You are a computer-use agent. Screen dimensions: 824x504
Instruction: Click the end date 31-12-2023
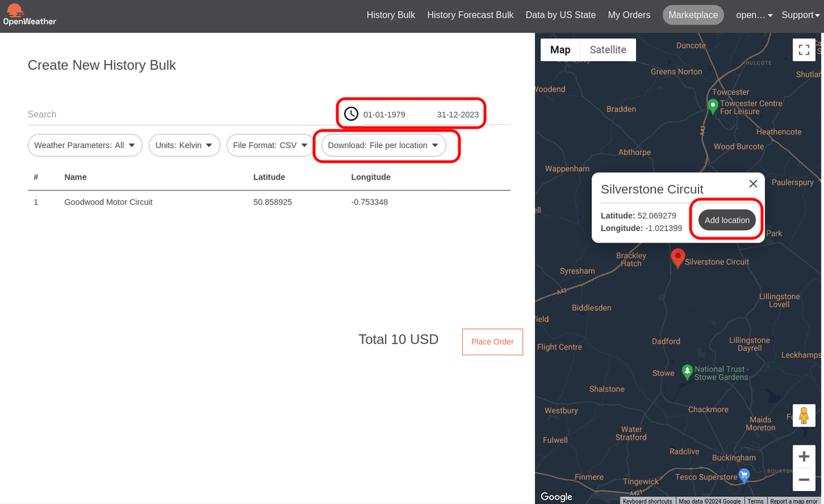pos(458,115)
